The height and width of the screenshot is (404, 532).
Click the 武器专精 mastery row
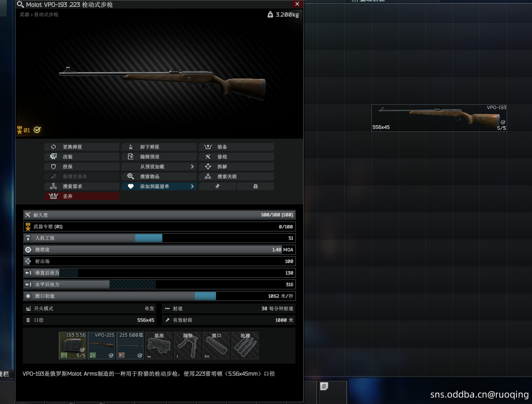[159, 226]
